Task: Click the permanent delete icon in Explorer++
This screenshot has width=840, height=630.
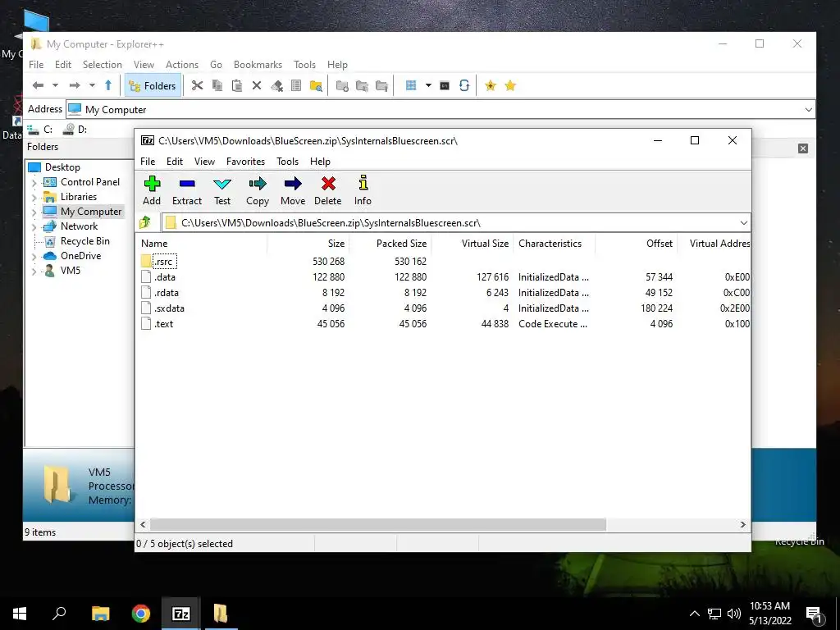Action: pos(276,85)
